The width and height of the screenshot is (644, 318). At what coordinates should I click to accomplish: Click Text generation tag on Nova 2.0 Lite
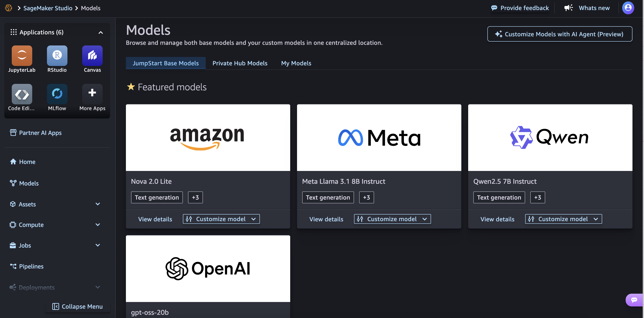[157, 197]
